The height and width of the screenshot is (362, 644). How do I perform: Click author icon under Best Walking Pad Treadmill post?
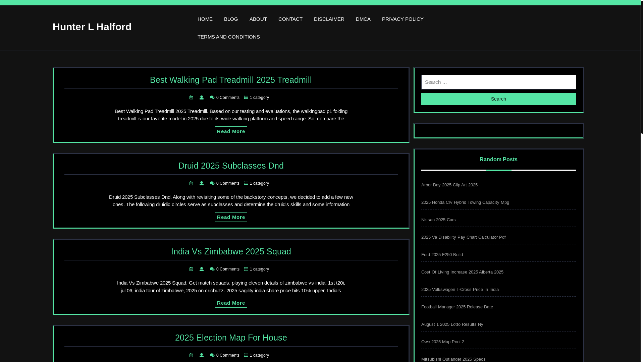tap(202, 98)
